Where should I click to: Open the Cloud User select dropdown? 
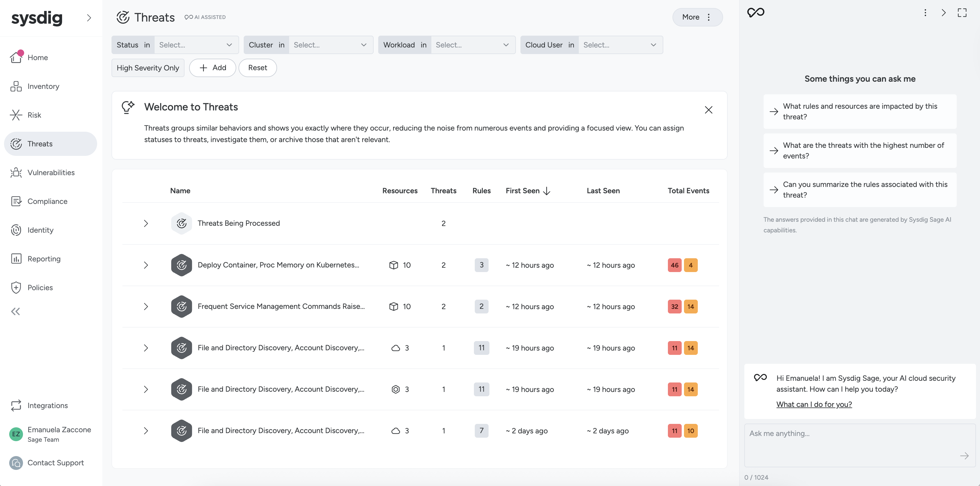(620, 45)
